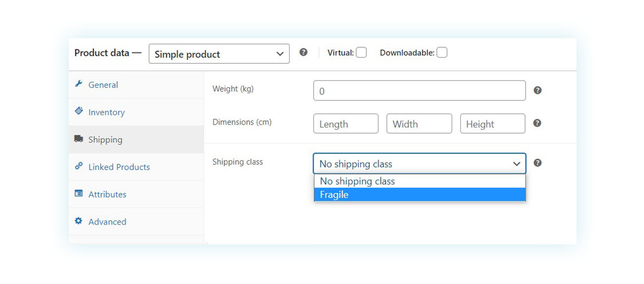The width and height of the screenshot is (644, 284).
Task: Click the 'Product data —' heading
Action: pos(108,53)
